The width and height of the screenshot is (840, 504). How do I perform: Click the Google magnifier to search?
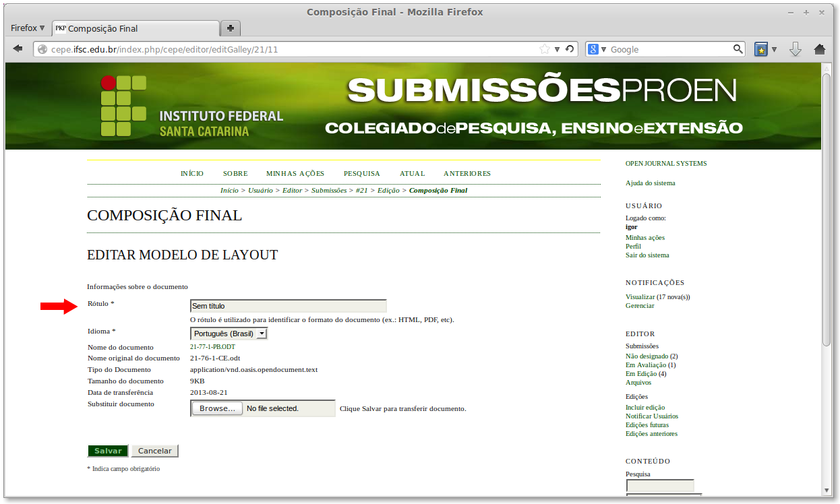pyautogui.click(x=738, y=49)
